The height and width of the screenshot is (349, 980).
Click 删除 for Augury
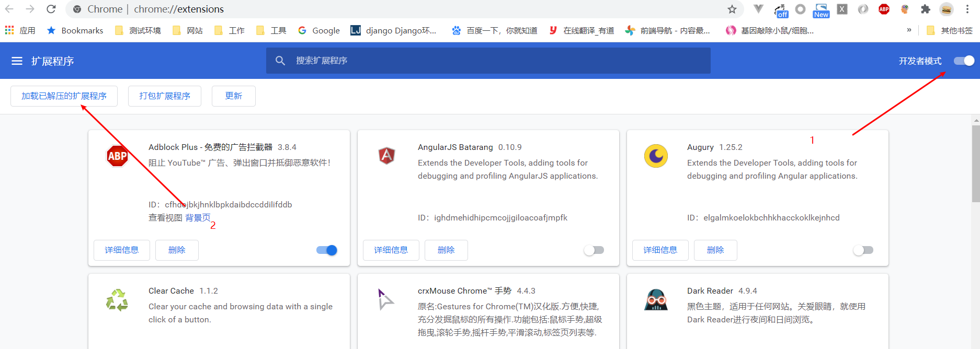(x=715, y=250)
